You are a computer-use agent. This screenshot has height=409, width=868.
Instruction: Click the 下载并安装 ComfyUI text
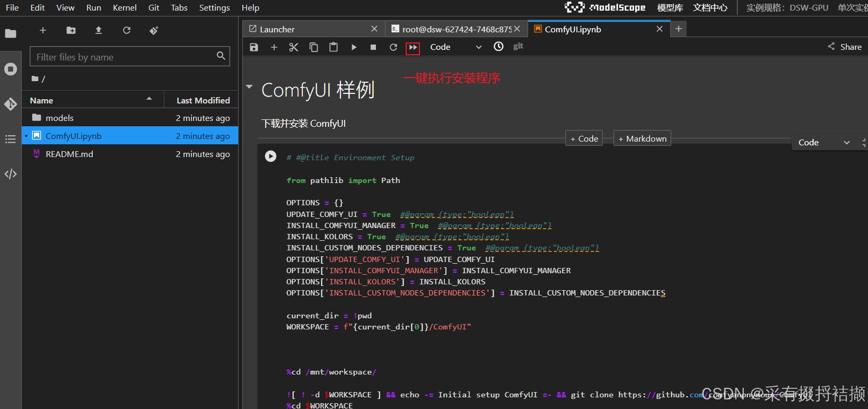coord(303,124)
